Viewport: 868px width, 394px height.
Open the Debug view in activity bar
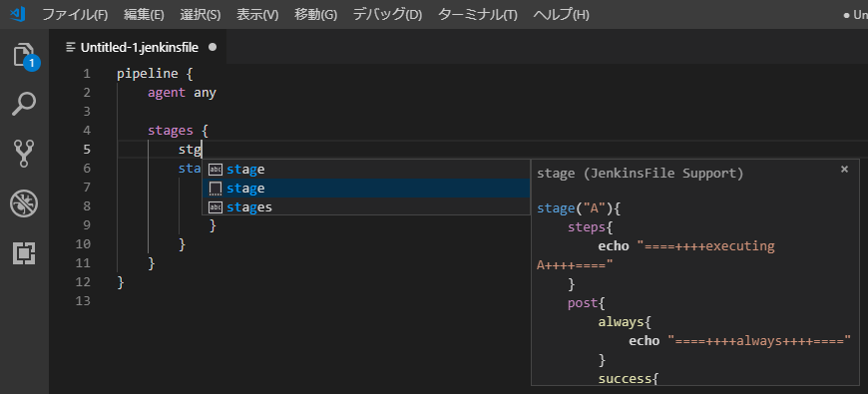[x=24, y=203]
